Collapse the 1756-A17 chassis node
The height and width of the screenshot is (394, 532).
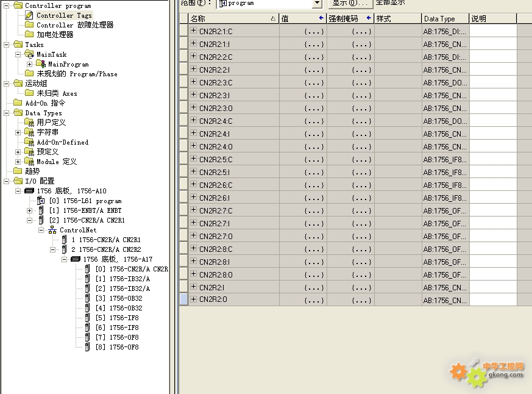pos(64,259)
